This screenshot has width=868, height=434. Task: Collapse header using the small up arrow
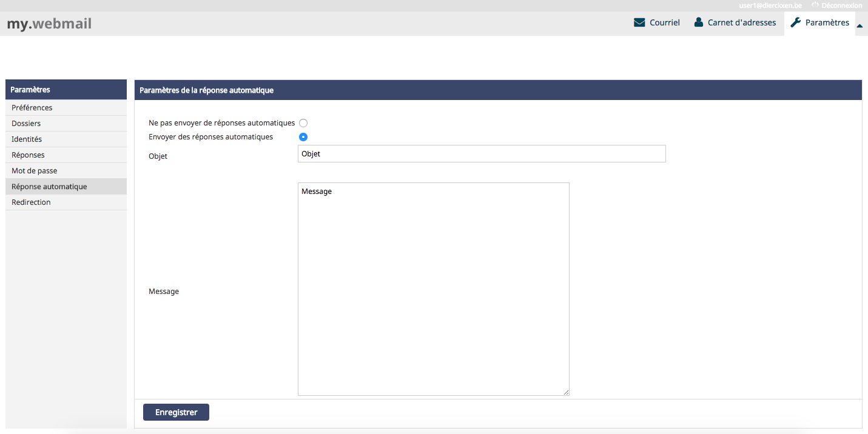(860, 25)
